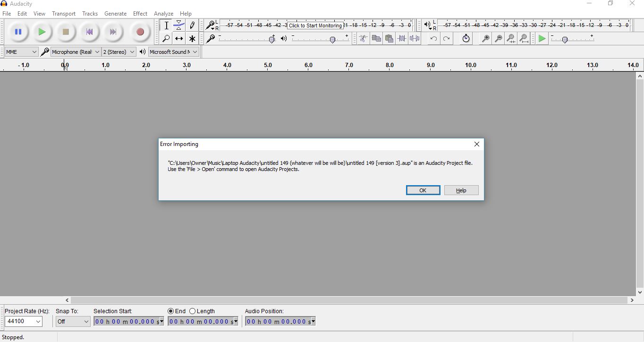Open the Generate menu

pyautogui.click(x=115, y=14)
